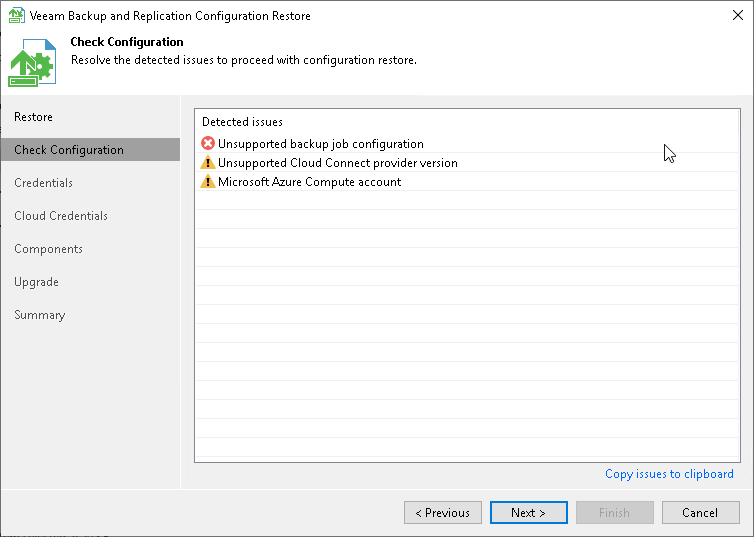Click the 'Check Configuration' heading text
The image size is (754, 537).
(x=127, y=42)
